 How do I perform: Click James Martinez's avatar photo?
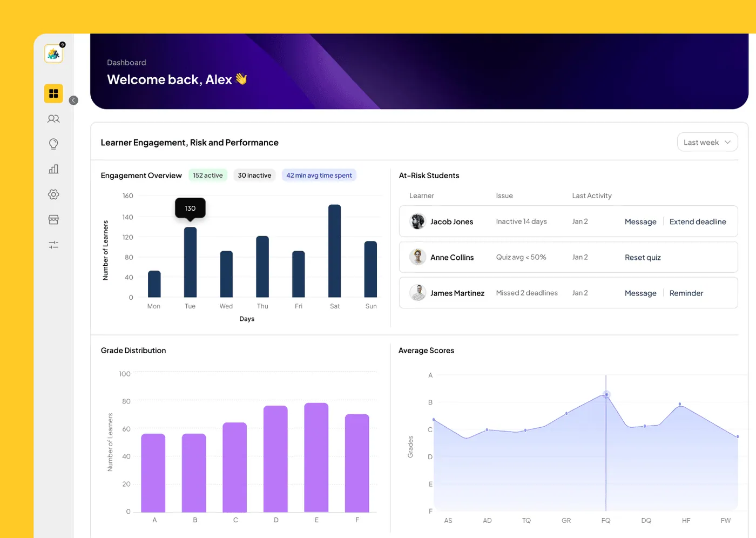[417, 293]
